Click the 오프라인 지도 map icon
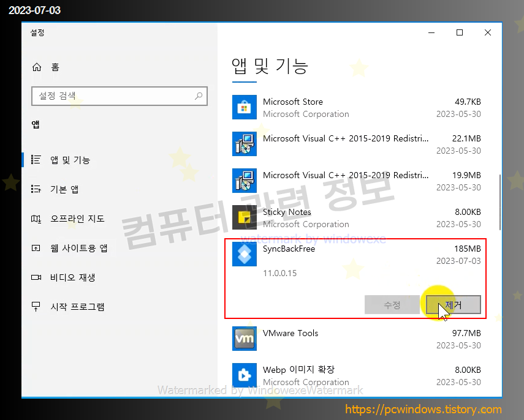Image resolution: width=524 pixels, height=420 pixels. [x=36, y=219]
